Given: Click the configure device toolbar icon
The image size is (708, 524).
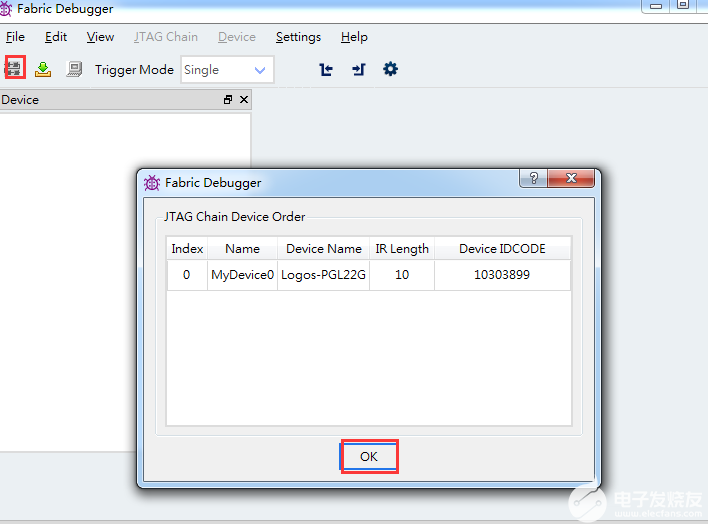Looking at the screenshot, I should (x=74, y=69).
